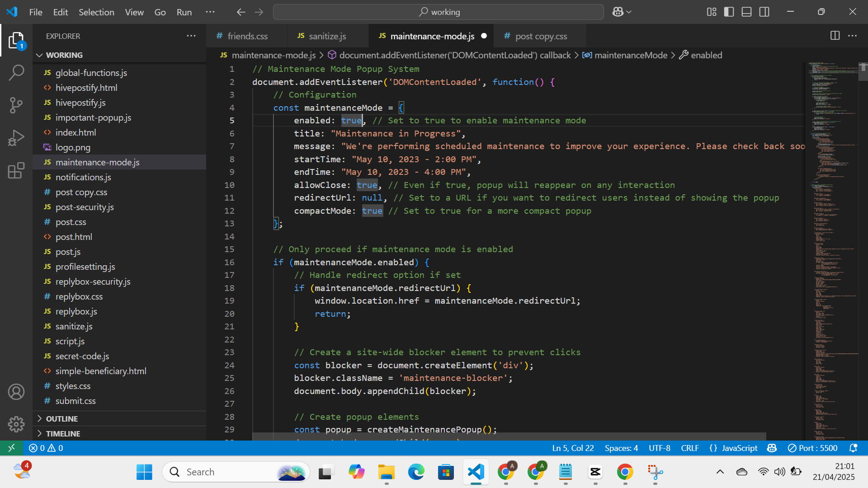Split the editor right

pyautogui.click(x=835, y=36)
